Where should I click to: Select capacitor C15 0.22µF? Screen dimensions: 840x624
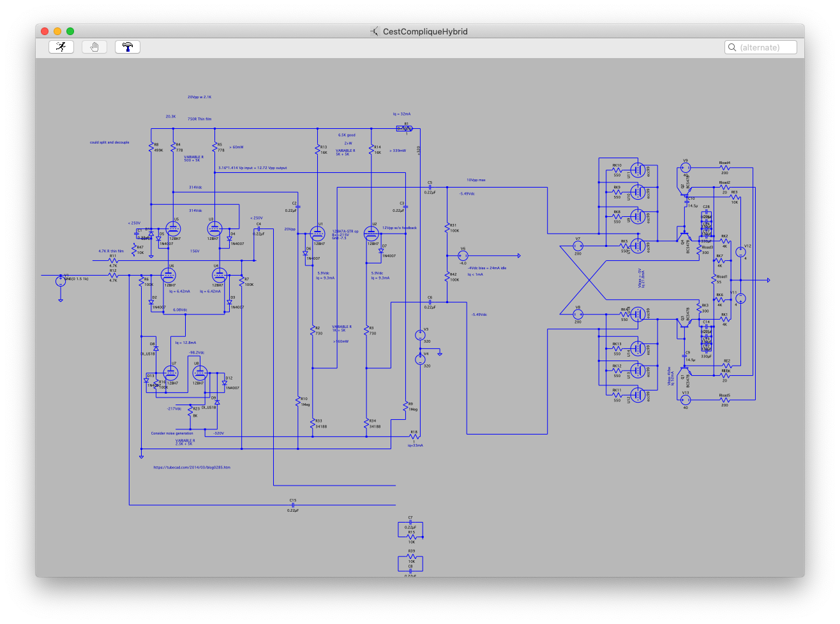(293, 505)
